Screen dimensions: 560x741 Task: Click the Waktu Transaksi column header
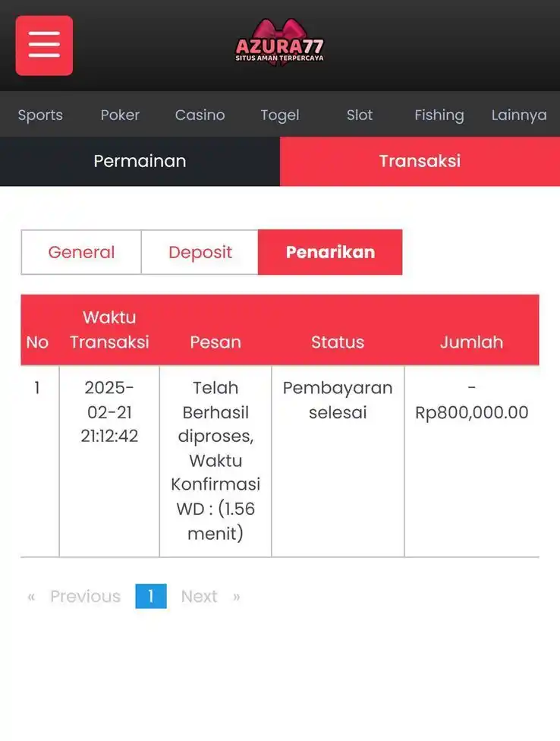[109, 330]
